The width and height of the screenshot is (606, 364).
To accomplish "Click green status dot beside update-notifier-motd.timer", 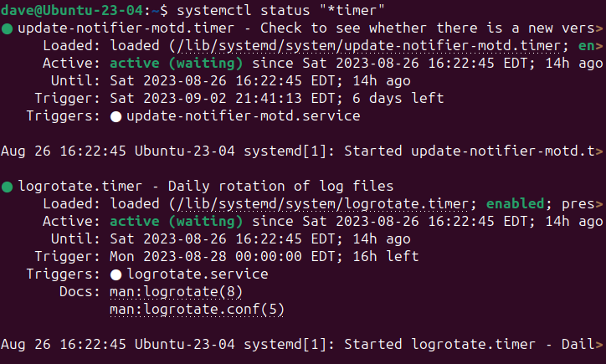I will coord(7,29).
